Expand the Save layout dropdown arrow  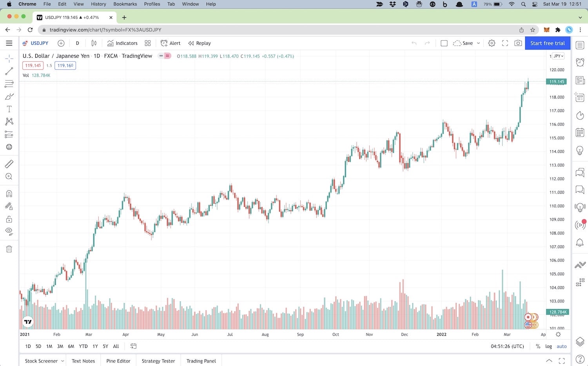478,43
